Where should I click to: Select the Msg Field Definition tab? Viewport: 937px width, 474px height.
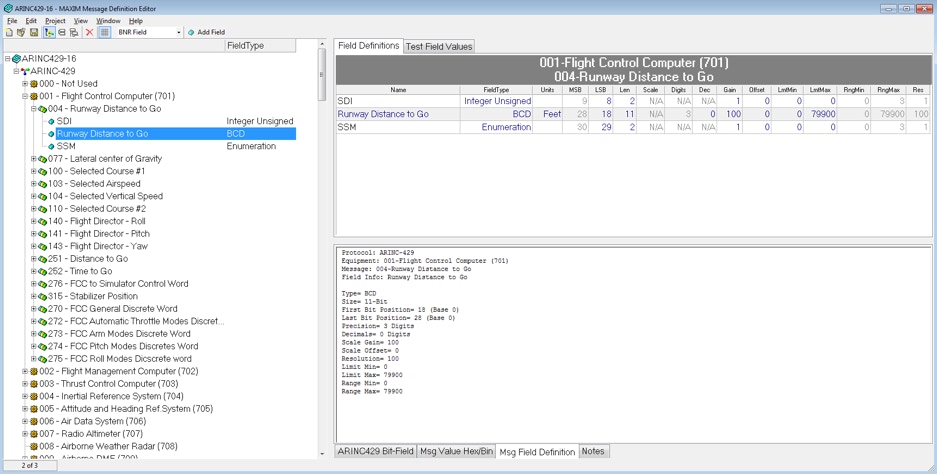(537, 452)
